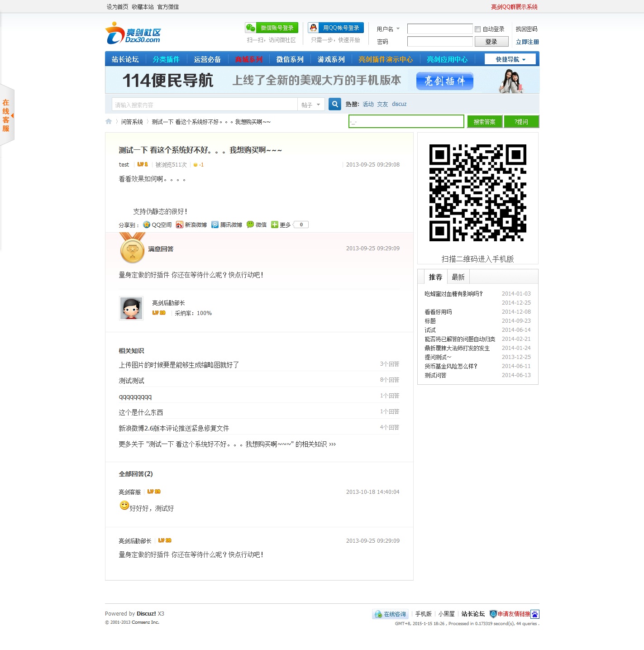
Task: Click the Discuz! footer link
Action: point(146,614)
